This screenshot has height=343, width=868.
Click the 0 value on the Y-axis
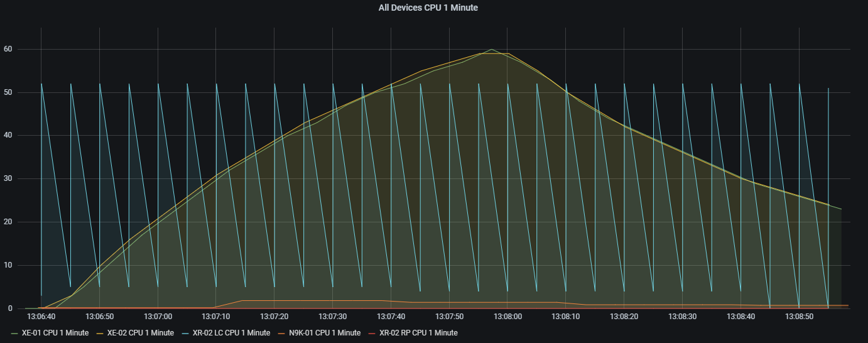[x=10, y=308]
